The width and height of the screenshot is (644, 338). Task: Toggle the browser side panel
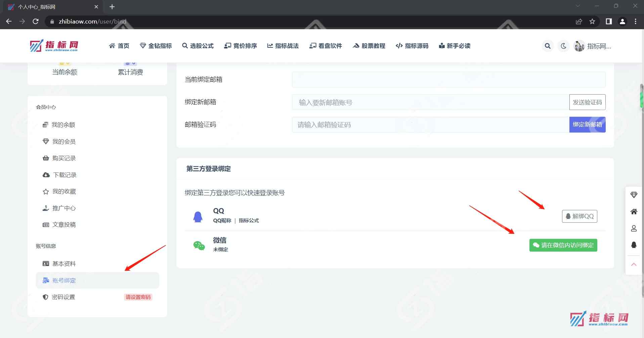[x=608, y=21]
